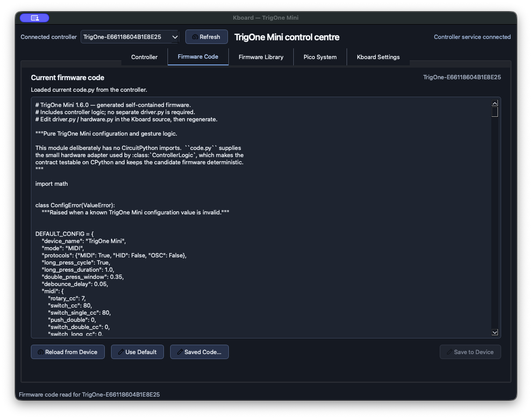Click the "class ConfigError(ValueError):" line
The image size is (532, 419).
coord(75,205)
